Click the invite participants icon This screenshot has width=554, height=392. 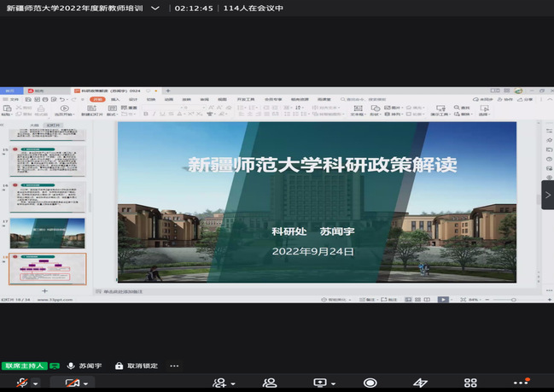pos(220,383)
